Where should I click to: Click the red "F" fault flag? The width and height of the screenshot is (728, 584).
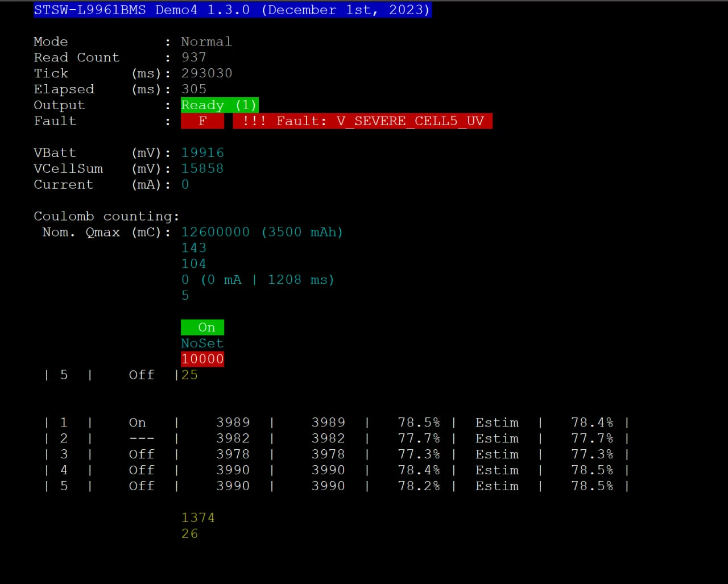[202, 121]
